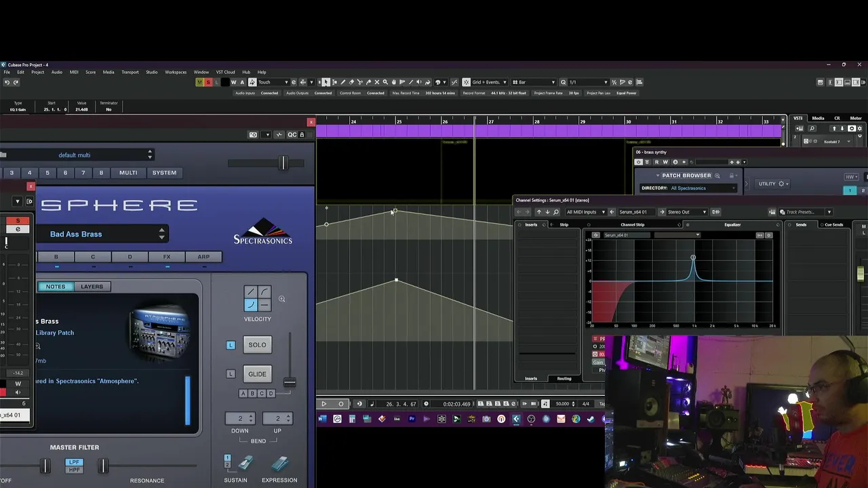Open the Bad Ass Brass patch selector
The image size is (868, 488).
click(102, 235)
